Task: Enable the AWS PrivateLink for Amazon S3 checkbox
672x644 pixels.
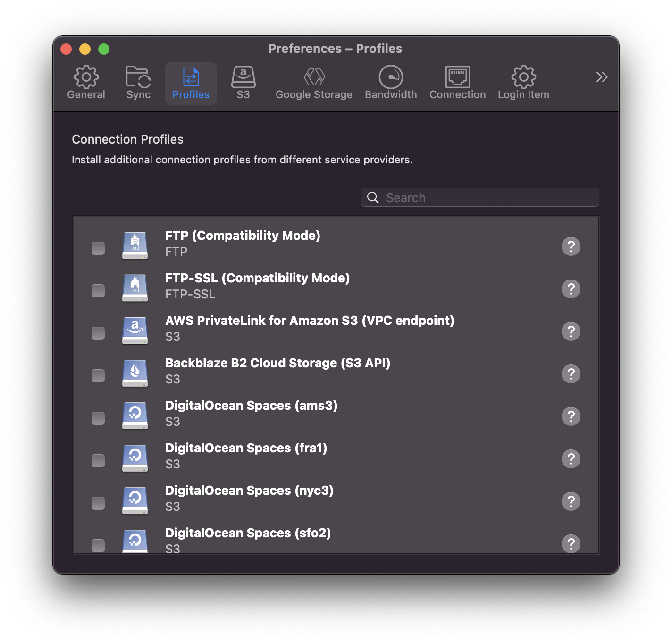Action: (x=98, y=333)
